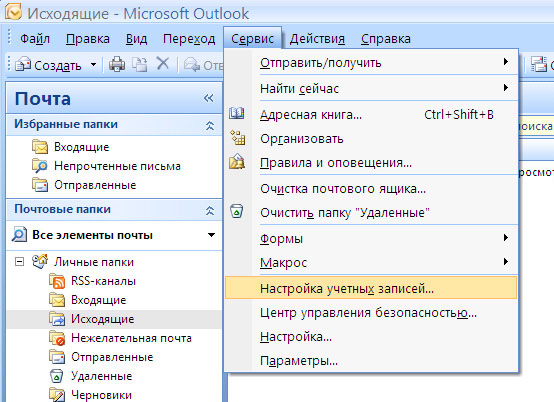Image resolution: width=554 pixels, height=402 pixels.
Task: Expand the Макрос submenu arrow
Action: [506, 262]
